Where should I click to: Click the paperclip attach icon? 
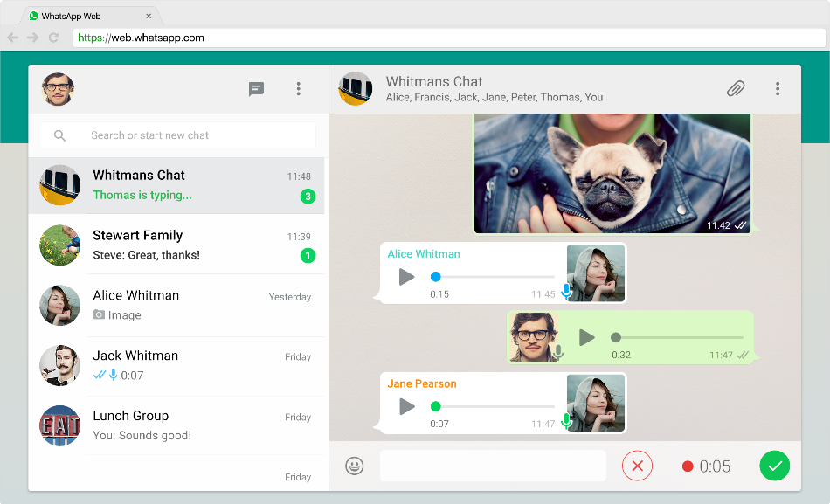tap(736, 89)
